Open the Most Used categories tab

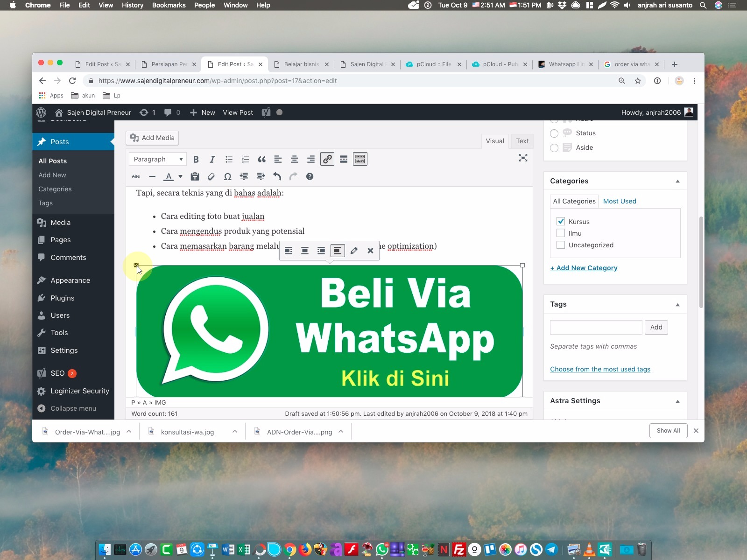[620, 201]
